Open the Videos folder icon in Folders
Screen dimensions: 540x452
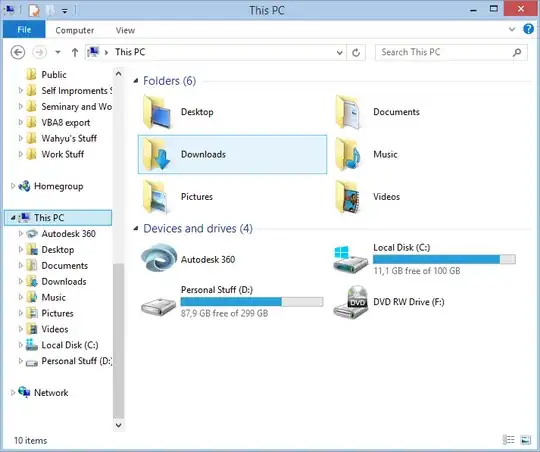pos(348,197)
